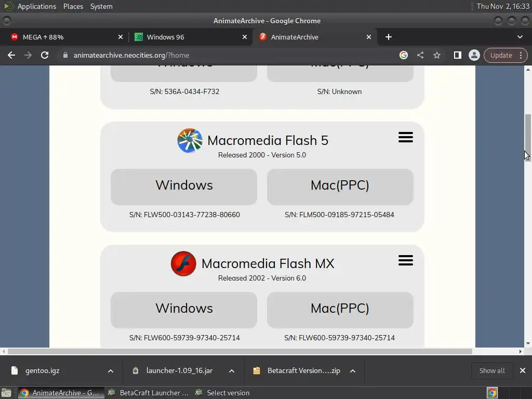Click Released 2002 - Version 6.0 text
This screenshot has height=399, width=532.
click(262, 278)
